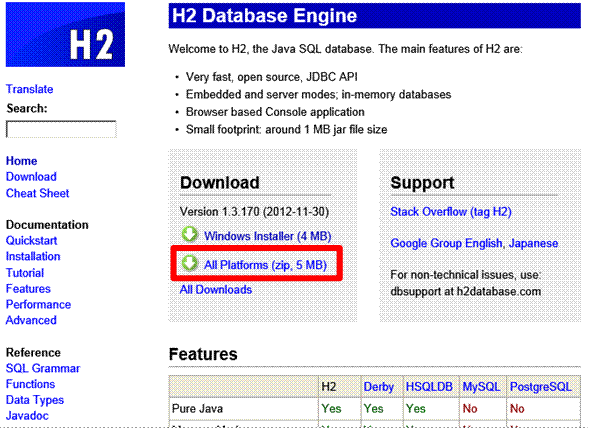Open the All Downloads link
Screen dimensions: 589x428
pyautogui.click(x=216, y=290)
